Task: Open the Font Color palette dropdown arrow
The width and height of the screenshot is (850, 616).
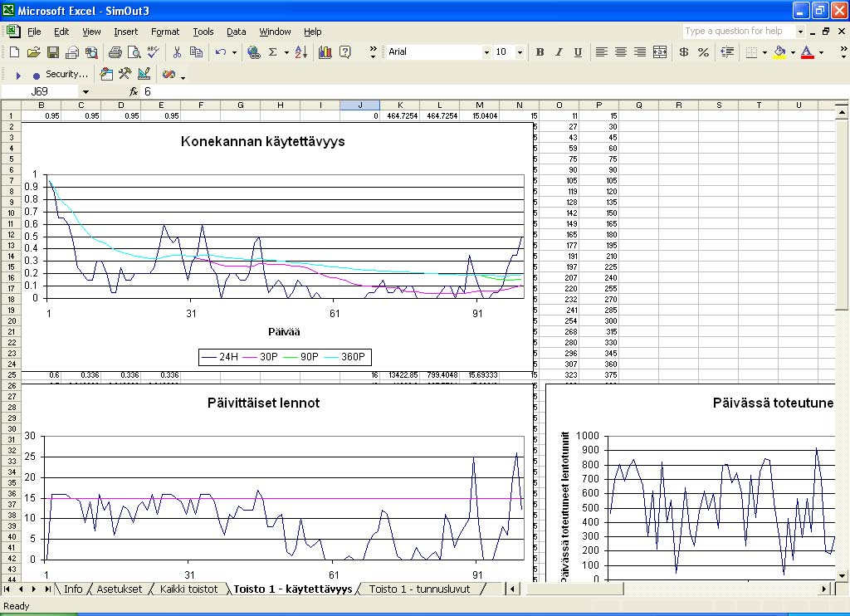Action: coord(821,52)
